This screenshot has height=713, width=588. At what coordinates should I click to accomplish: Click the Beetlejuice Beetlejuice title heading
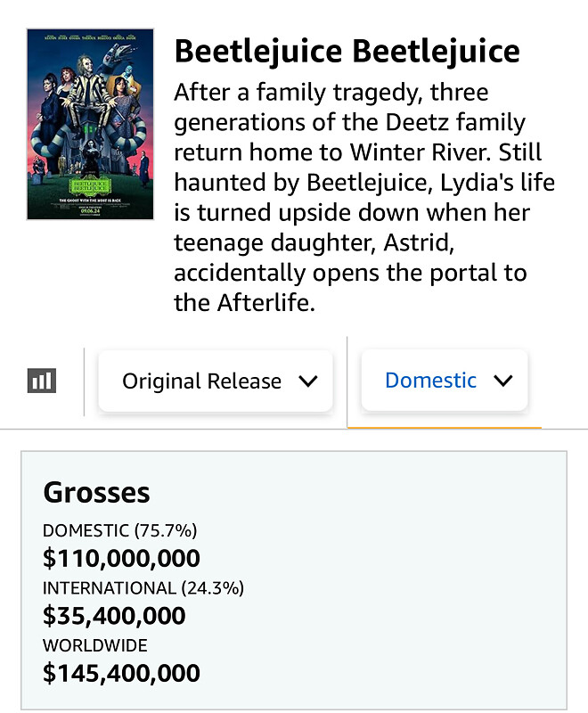coord(347,51)
